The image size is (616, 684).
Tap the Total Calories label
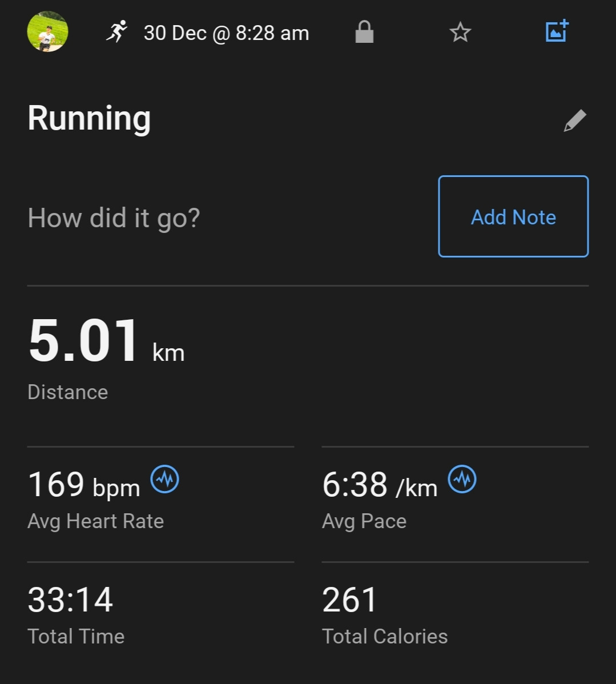[x=385, y=637]
